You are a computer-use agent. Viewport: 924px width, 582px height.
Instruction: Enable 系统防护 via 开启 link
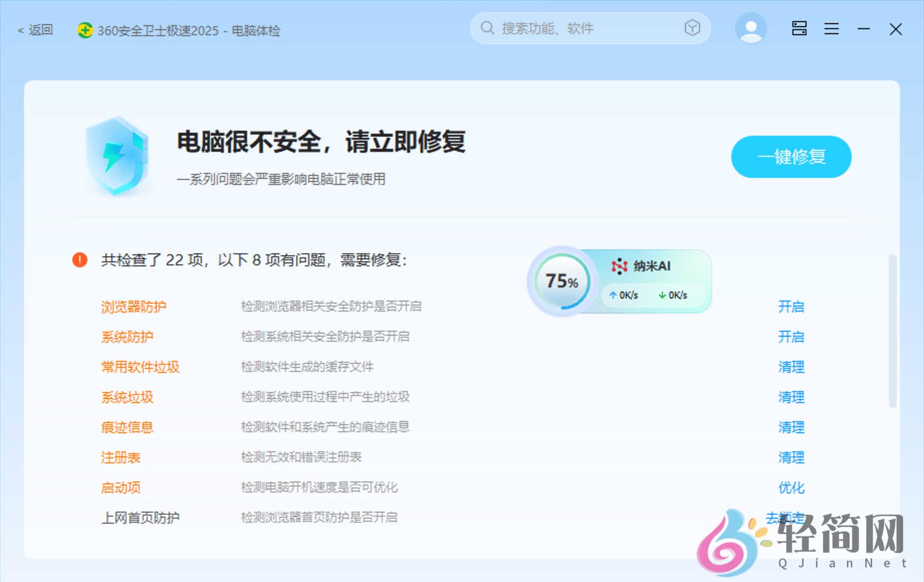pos(791,337)
